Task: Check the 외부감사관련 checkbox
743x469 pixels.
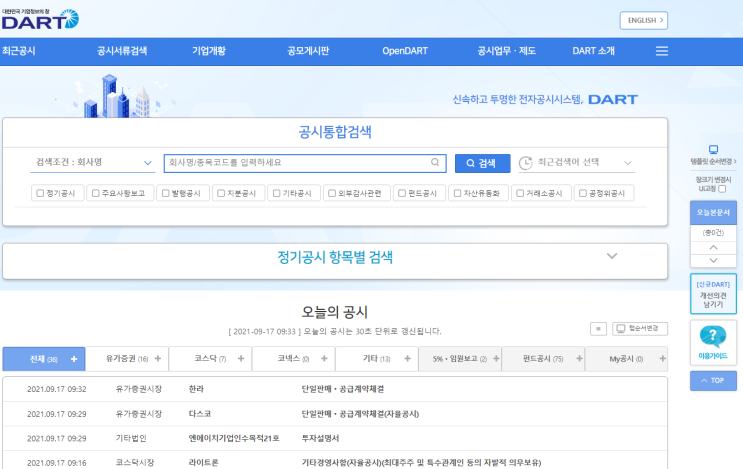Action: [332, 193]
